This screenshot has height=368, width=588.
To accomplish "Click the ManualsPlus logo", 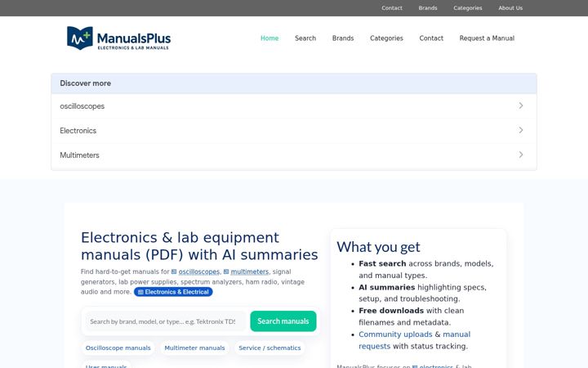I will (118, 38).
